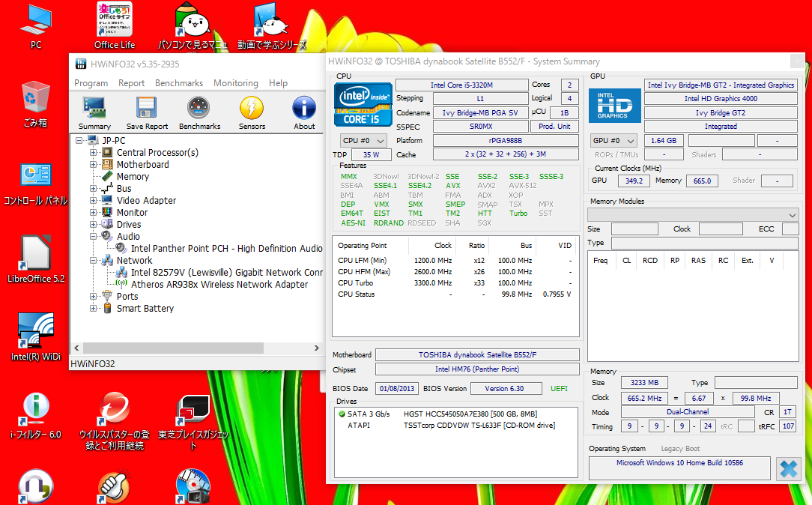812x505 pixels.
Task: Open the Summary toolbar icon
Action: coord(94,112)
